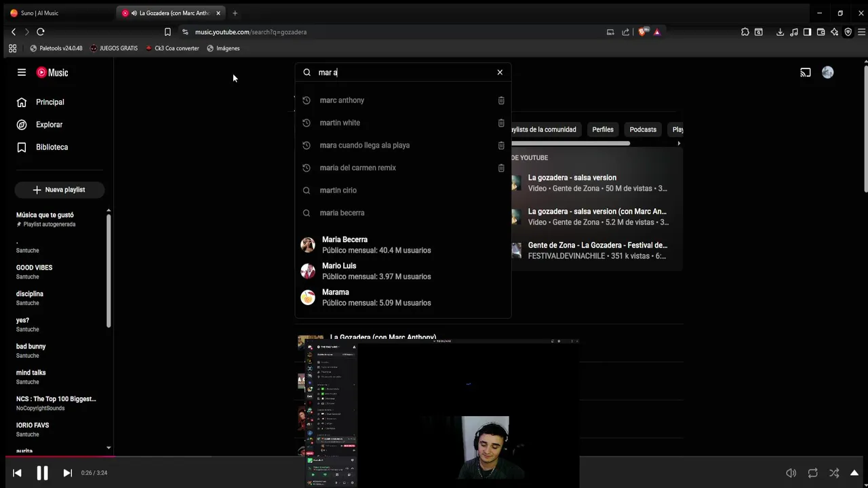Switch to Suno AI Music browser tab

58,13
